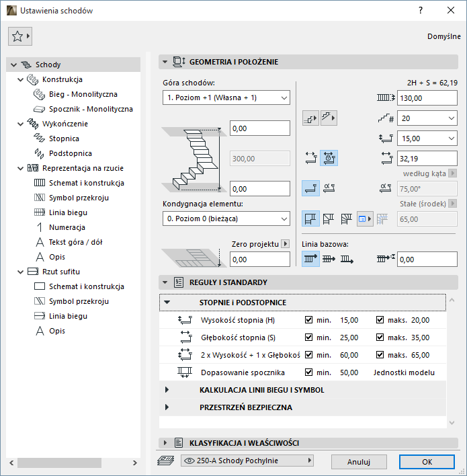
Task: Collapse the Reprezentacja na rzucie tree branch
Action: [x=20, y=168]
